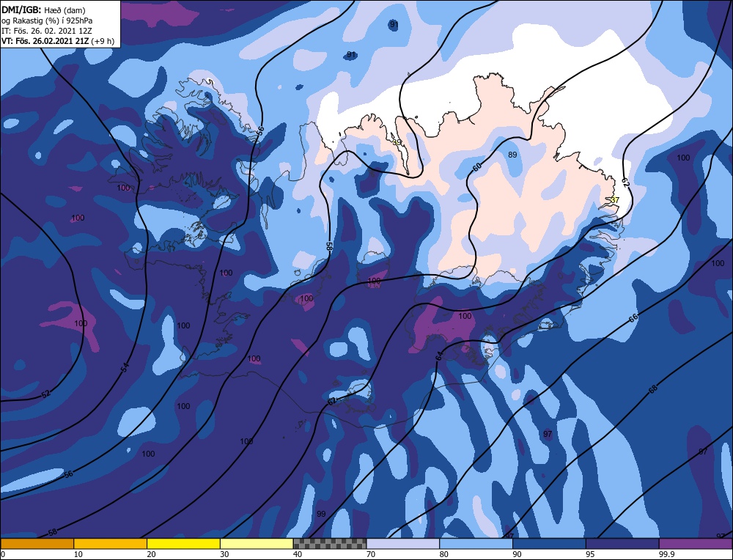Click the '54' contour line label
This screenshot has width=733, height=560.
tap(125, 367)
